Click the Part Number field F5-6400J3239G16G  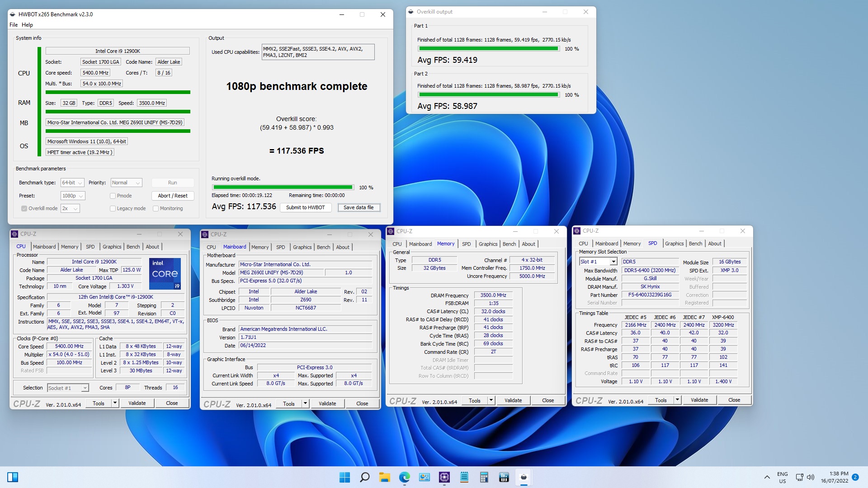650,295
